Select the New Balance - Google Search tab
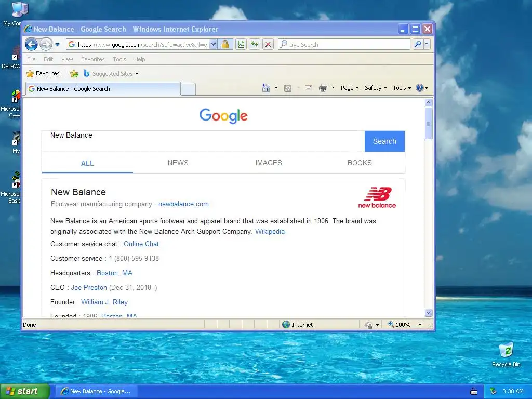Image resolution: width=532 pixels, height=399 pixels. (103, 89)
